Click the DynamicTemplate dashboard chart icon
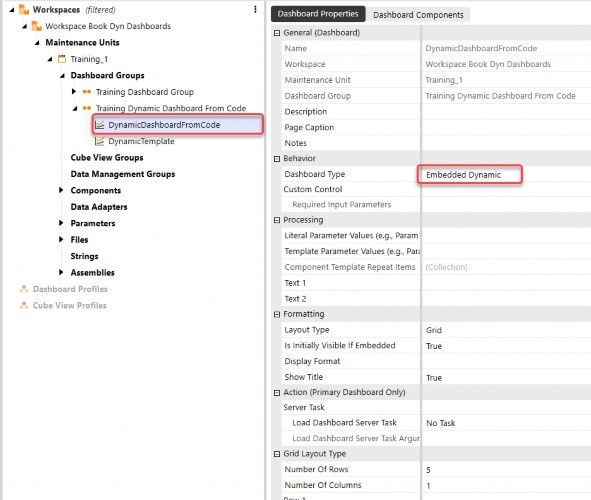The height and width of the screenshot is (500, 591). [x=100, y=141]
